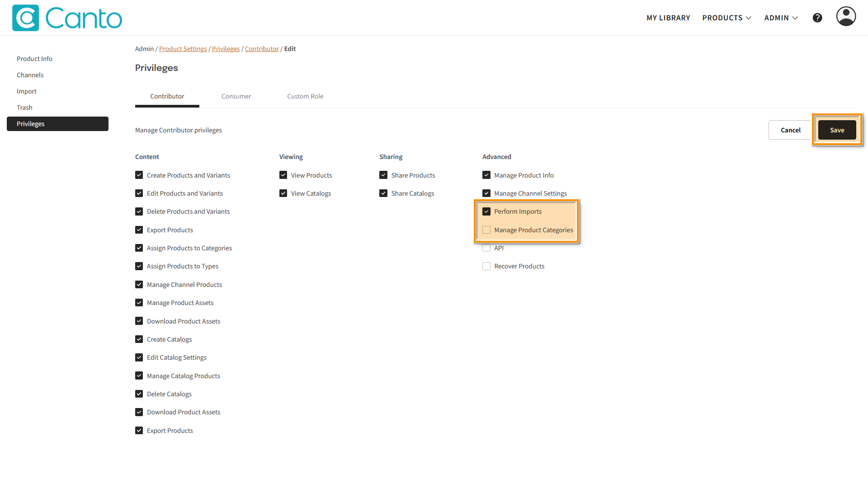Uncheck Create Products and Variants

coord(139,175)
